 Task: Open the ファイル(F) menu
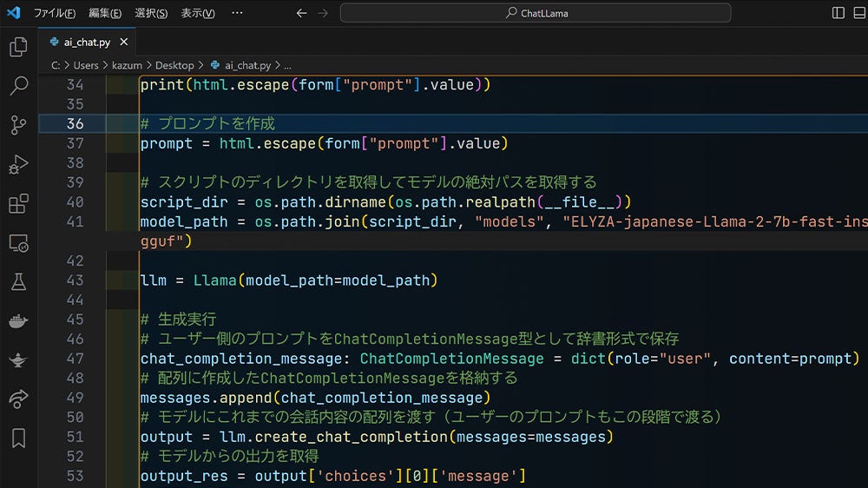(54, 13)
